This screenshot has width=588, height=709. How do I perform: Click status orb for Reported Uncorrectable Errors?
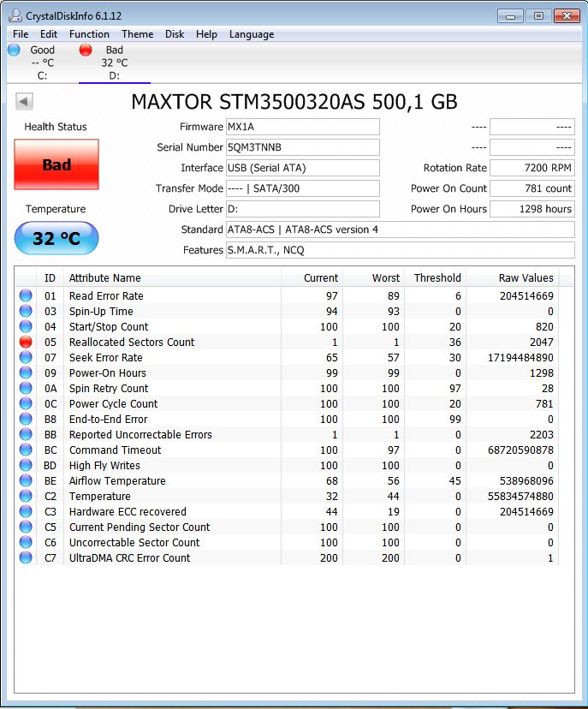point(26,434)
